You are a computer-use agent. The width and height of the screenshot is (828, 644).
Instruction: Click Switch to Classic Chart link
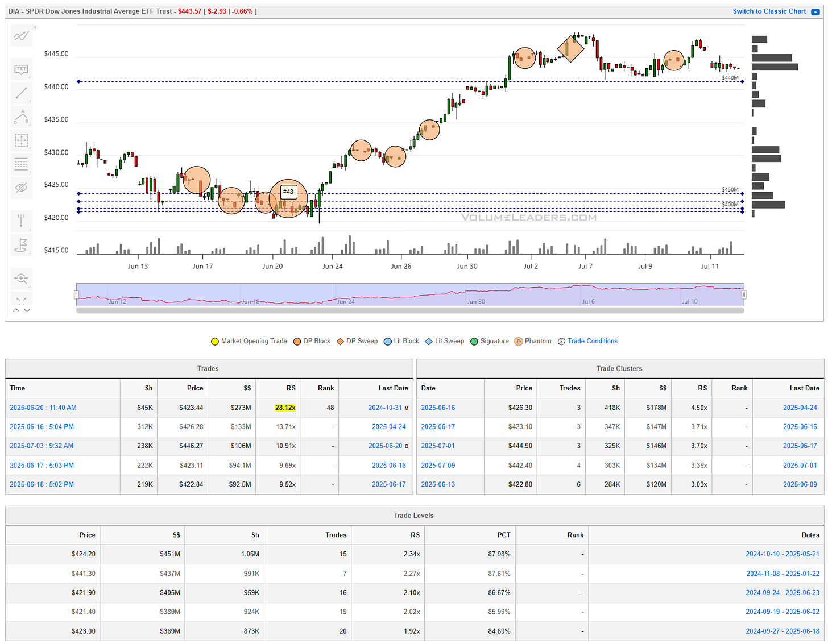tap(769, 11)
